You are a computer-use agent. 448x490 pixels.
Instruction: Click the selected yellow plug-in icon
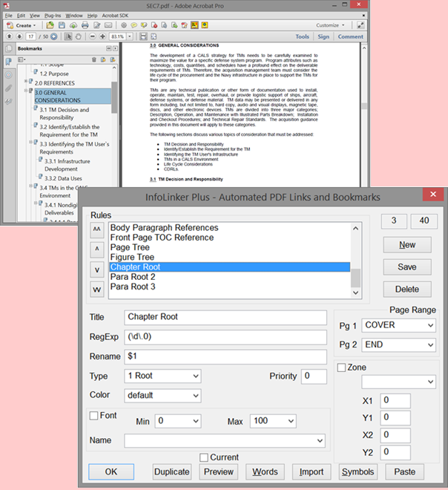194,25
